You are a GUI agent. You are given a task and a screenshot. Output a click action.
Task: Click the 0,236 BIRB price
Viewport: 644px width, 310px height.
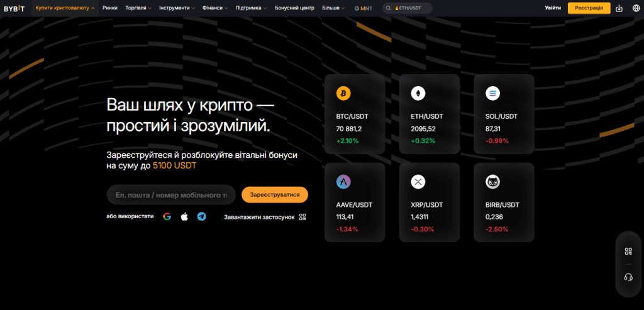[x=494, y=217]
